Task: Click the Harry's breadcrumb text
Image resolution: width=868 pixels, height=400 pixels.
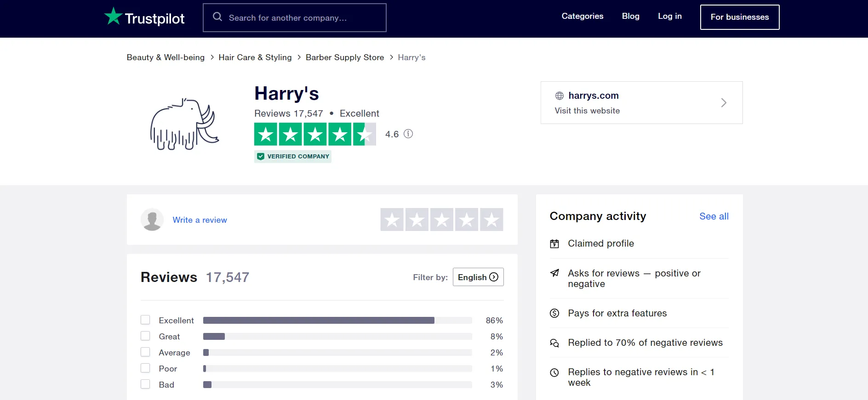Action: 411,57
